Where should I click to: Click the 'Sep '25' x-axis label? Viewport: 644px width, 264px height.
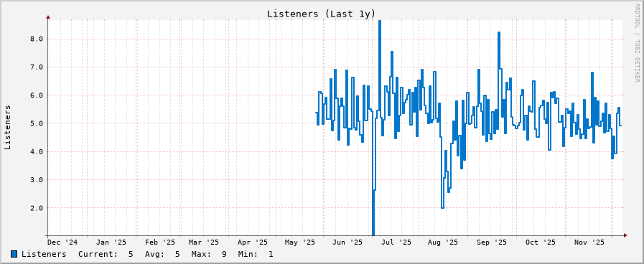click(x=492, y=242)
